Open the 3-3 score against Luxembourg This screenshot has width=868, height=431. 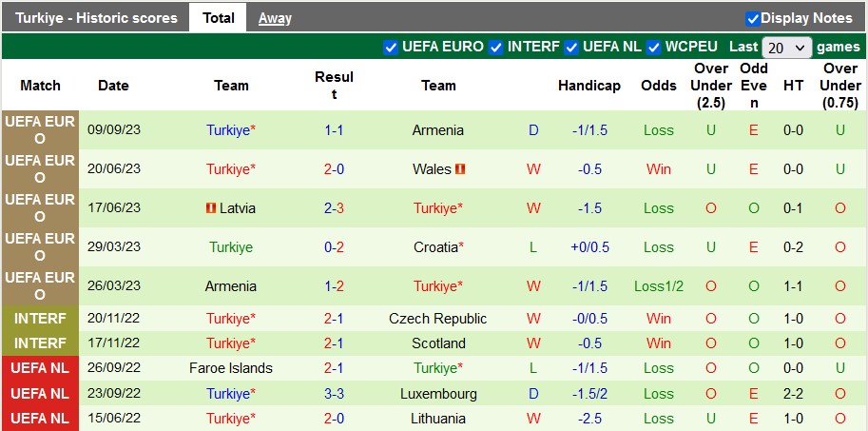[x=334, y=393]
